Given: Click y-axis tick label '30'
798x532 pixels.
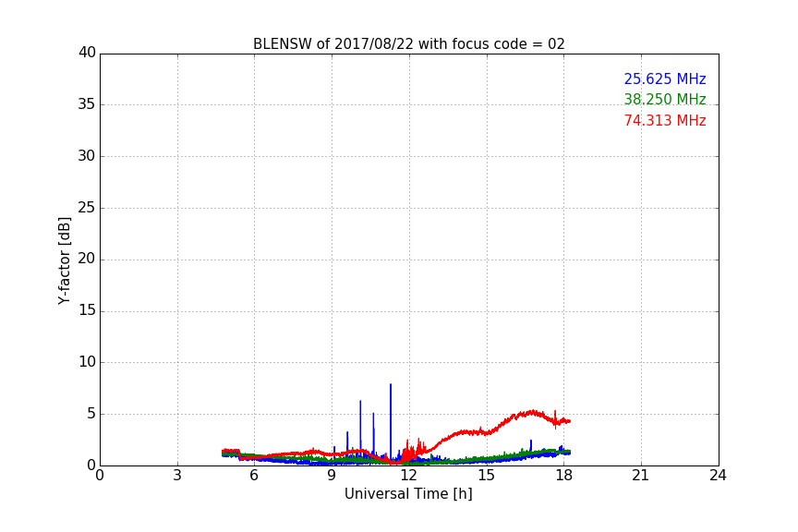Looking at the screenshot, I should click(x=87, y=156).
